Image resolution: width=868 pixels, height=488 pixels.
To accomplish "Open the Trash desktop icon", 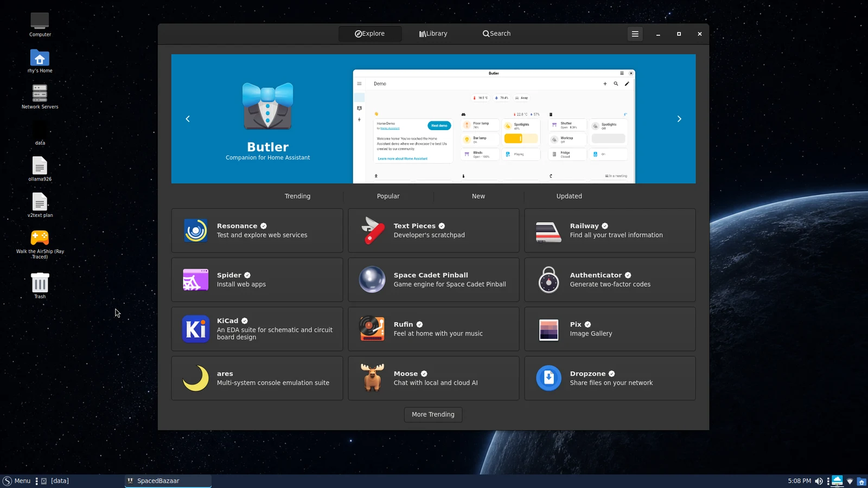I will pyautogui.click(x=40, y=282).
